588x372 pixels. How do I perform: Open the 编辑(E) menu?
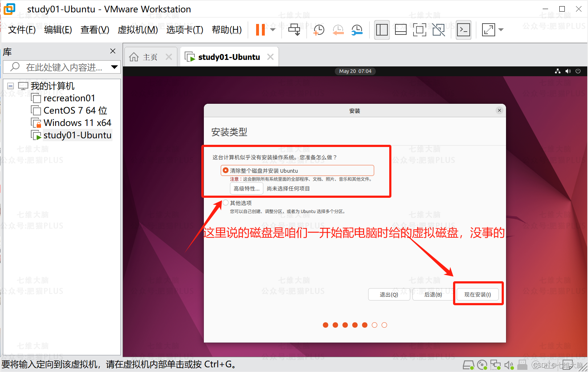[x=58, y=30]
